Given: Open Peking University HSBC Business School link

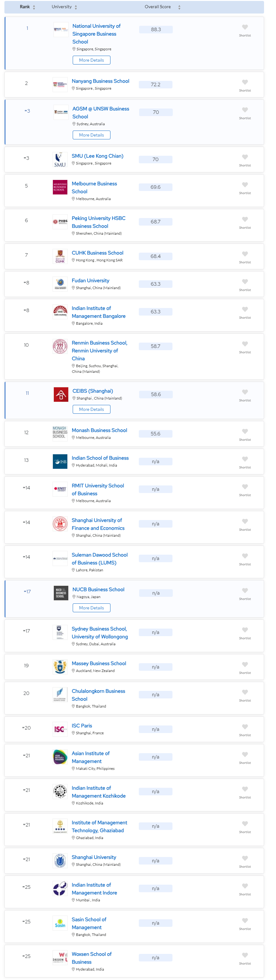Looking at the screenshot, I should (99, 222).
